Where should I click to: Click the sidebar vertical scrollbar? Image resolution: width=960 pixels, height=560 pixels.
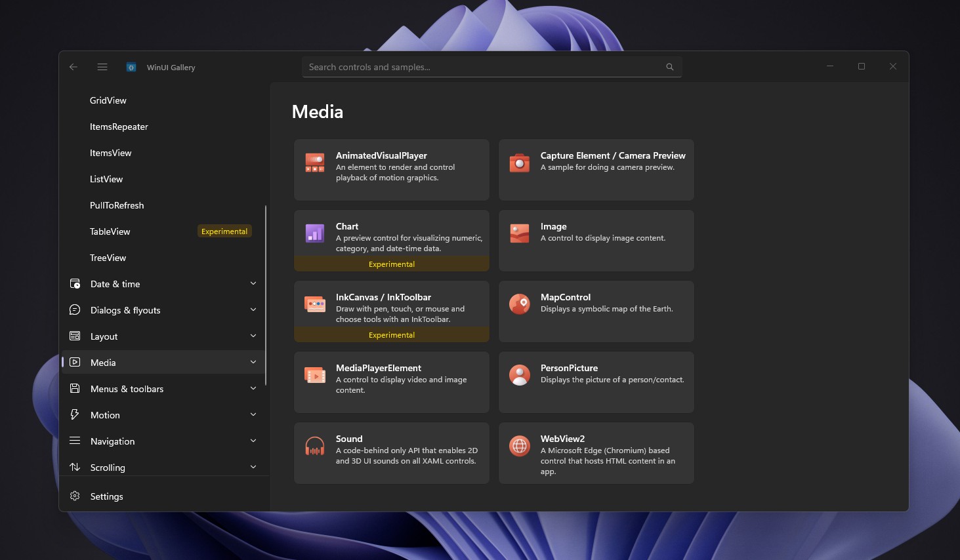pyautogui.click(x=266, y=295)
